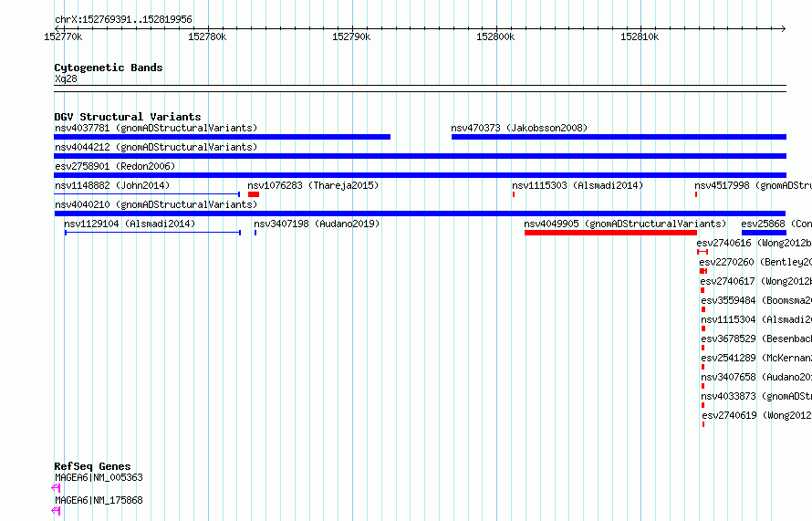The image size is (812, 521).
Task: Click the nsv1115304 red marker
Action: (x=703, y=328)
